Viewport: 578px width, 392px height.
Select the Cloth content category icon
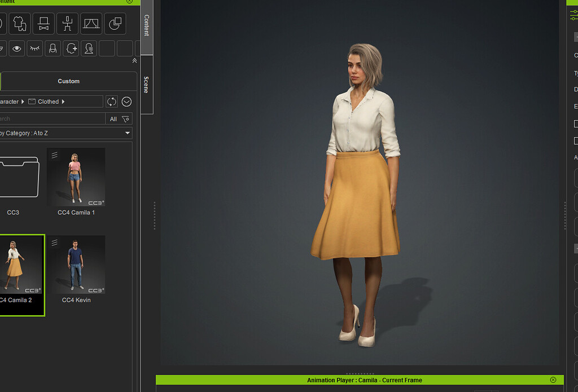pos(19,23)
